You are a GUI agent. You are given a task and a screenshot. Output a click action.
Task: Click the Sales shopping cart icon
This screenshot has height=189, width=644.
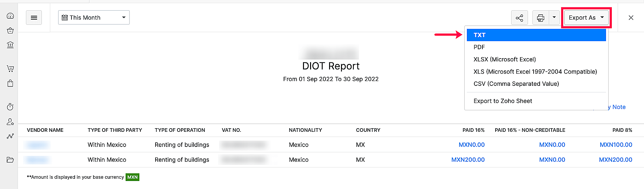pyautogui.click(x=10, y=68)
